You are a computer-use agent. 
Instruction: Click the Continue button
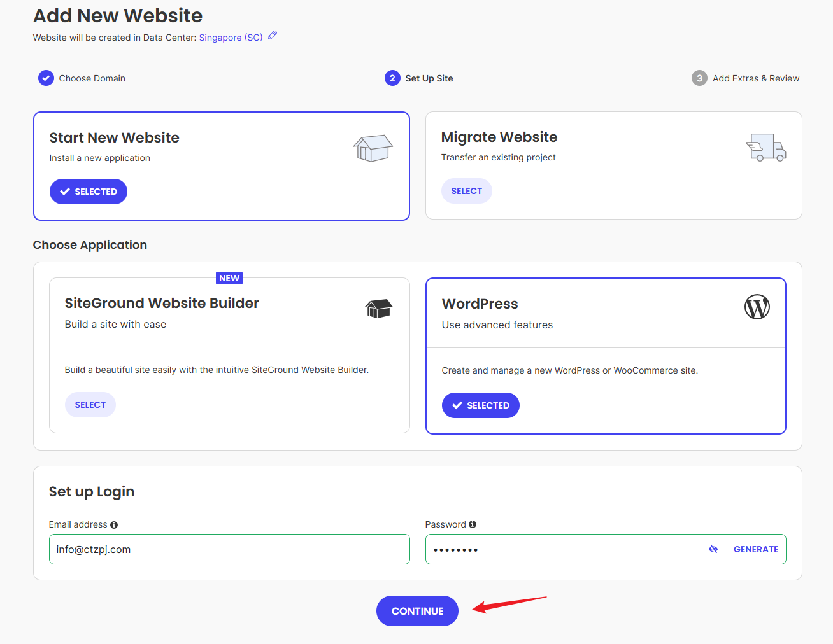click(x=417, y=611)
